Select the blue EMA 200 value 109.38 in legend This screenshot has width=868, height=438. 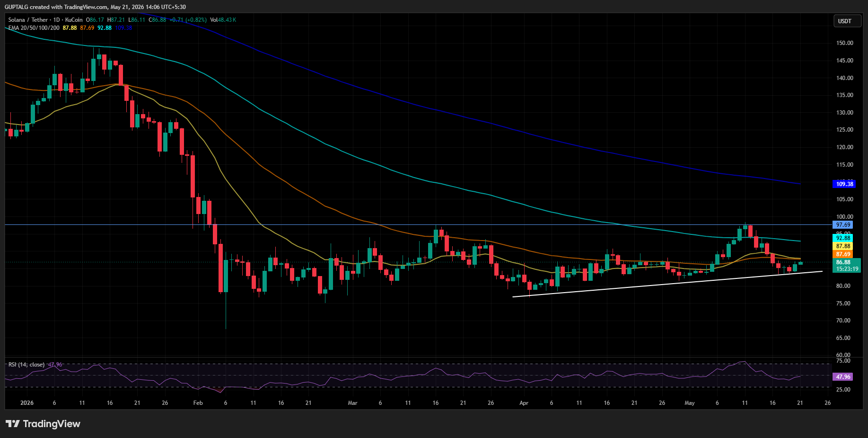click(123, 28)
